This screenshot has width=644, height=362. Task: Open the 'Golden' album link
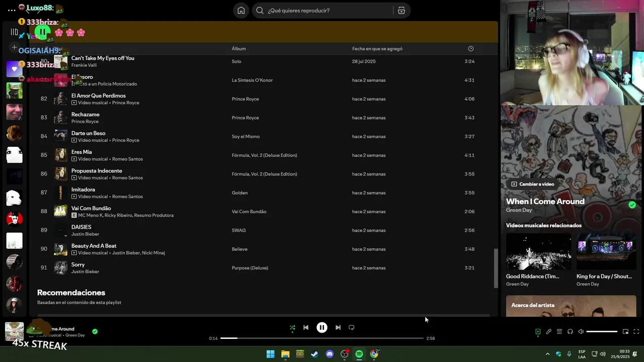click(239, 193)
